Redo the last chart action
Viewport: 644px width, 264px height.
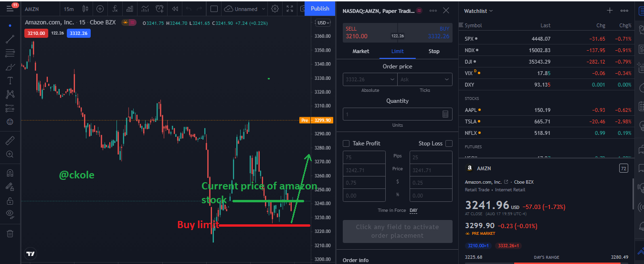pyautogui.click(x=201, y=9)
